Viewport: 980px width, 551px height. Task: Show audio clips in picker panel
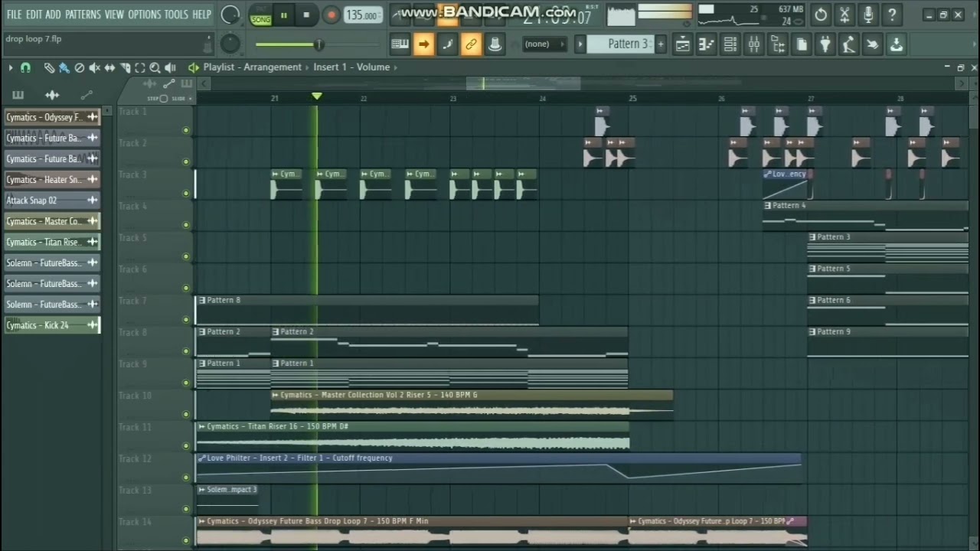52,95
